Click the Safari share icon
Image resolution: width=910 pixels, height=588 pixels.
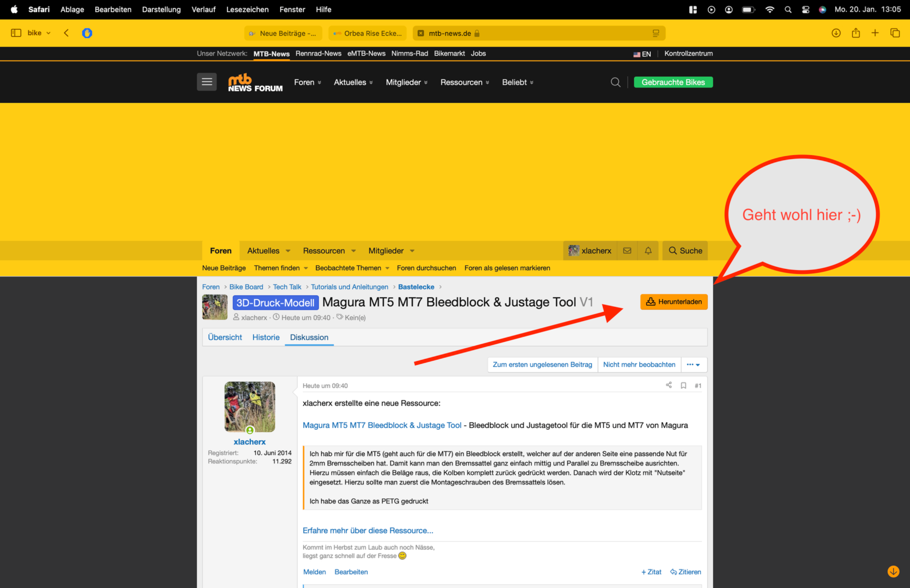[x=856, y=33]
